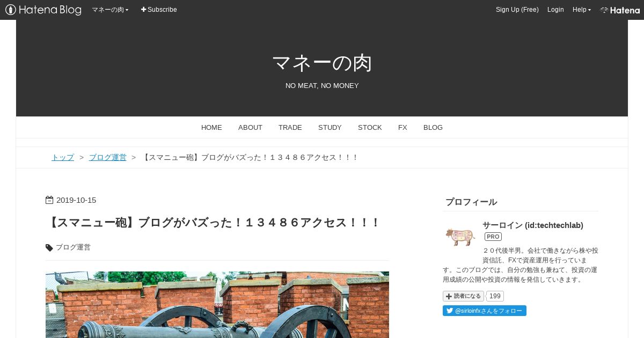Screen dimensions: 644x338
Task: Click the ブログ運営 breadcrumb link
Action: pyautogui.click(x=107, y=157)
